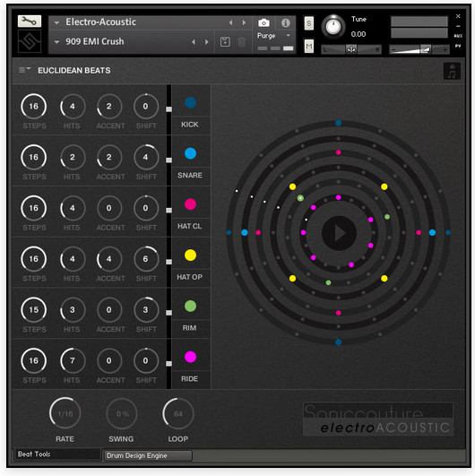This screenshot has width=475, height=476.
Task: Click the MIDI drag note icon
Action: (452, 72)
